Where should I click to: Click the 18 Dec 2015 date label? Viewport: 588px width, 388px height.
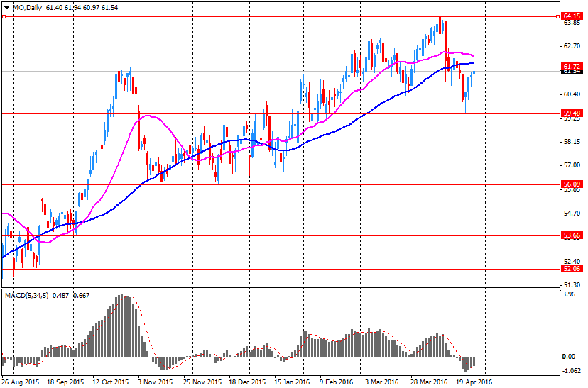pos(247,382)
